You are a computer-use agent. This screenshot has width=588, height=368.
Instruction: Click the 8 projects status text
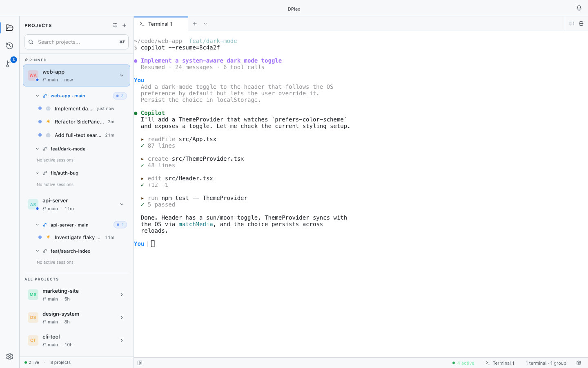coord(60,363)
